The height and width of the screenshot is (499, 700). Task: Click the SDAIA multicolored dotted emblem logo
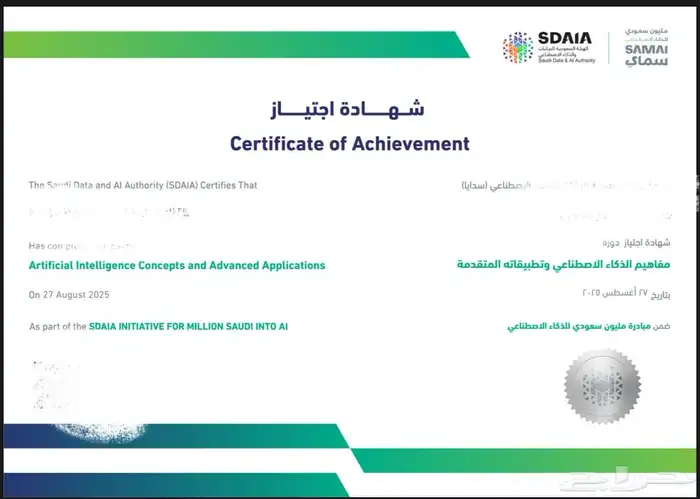(518, 47)
